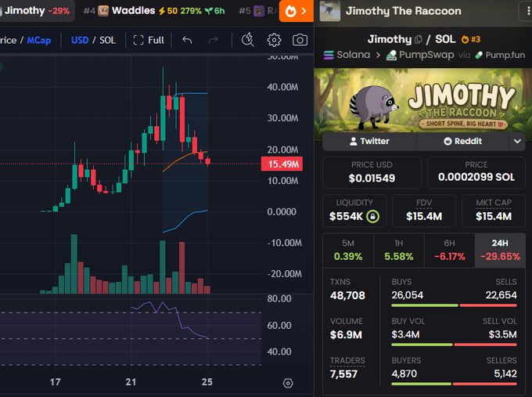Click the PRICE USD $0.01549 box
The image size is (532, 397).
tap(372, 172)
